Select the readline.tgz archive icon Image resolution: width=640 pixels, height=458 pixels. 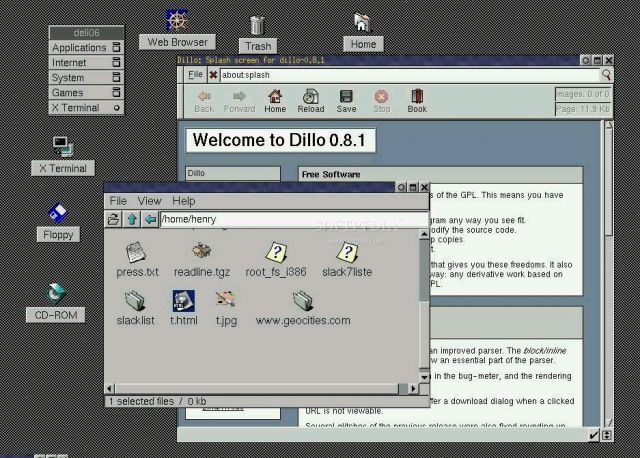tap(201, 251)
